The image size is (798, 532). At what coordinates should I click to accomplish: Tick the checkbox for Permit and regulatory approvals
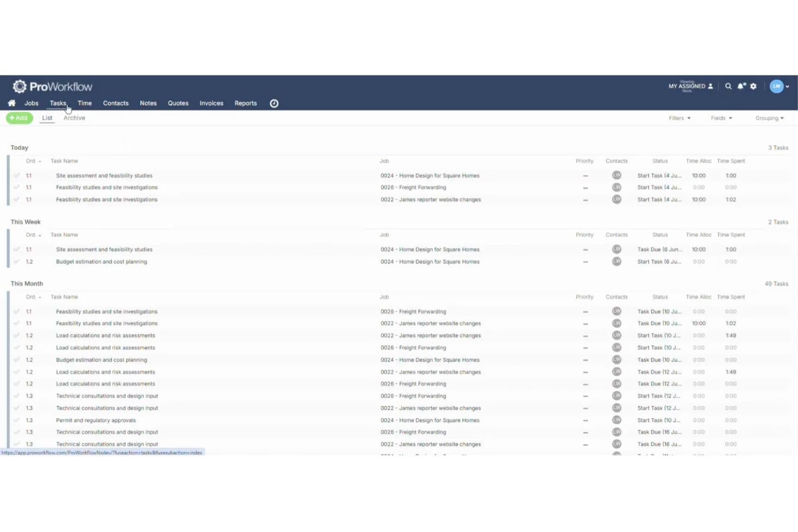[x=17, y=420]
